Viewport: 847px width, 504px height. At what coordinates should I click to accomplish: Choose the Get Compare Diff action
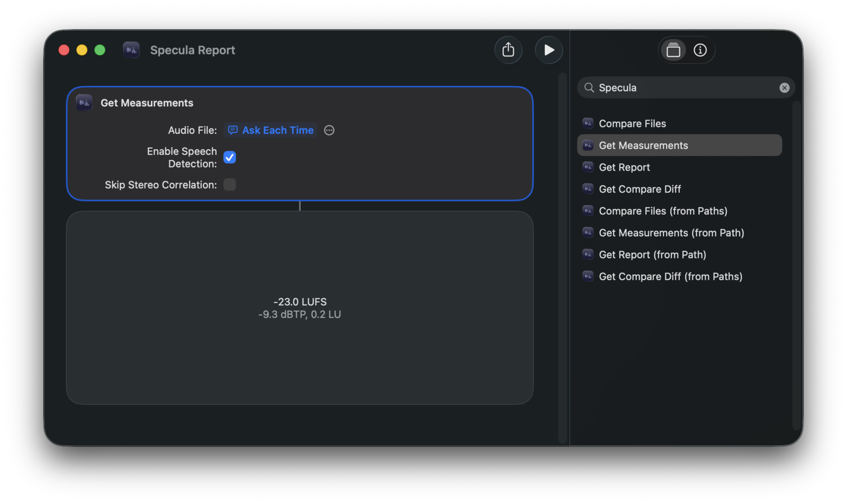tap(679, 189)
